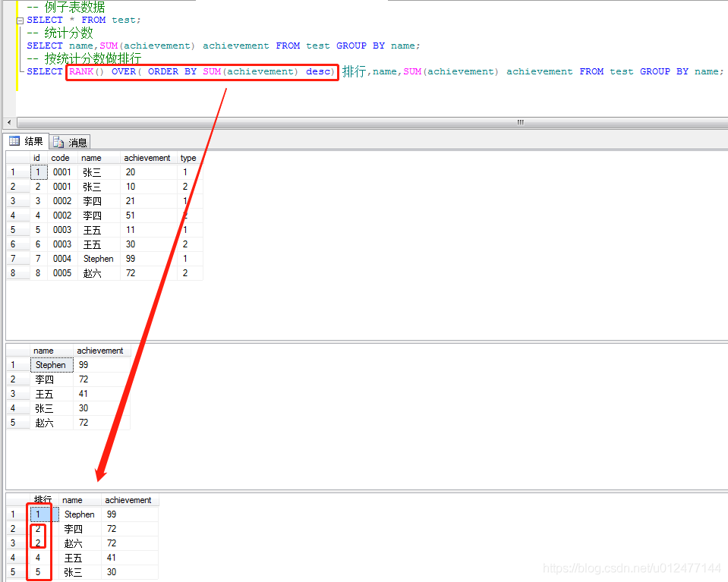Click the 排行 column header in bottom grid
The image size is (728, 582).
click(43, 500)
